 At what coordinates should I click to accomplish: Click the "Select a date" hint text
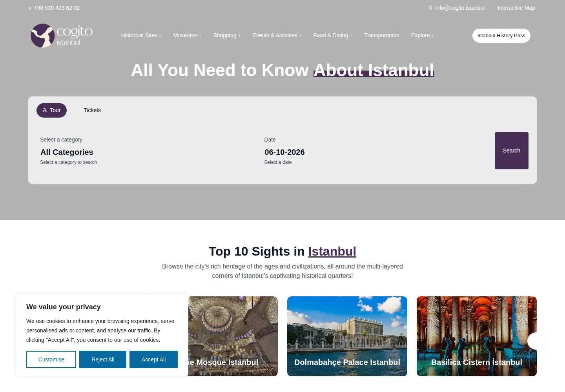pyautogui.click(x=278, y=162)
